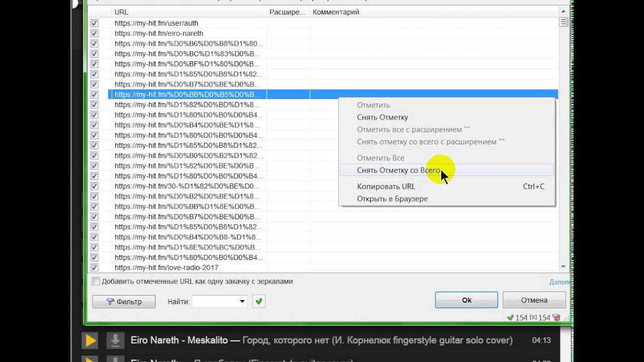Toggle the checkbox for the my-hit.fm/30-%D1%82 URL
The image size is (644, 362).
point(94,186)
